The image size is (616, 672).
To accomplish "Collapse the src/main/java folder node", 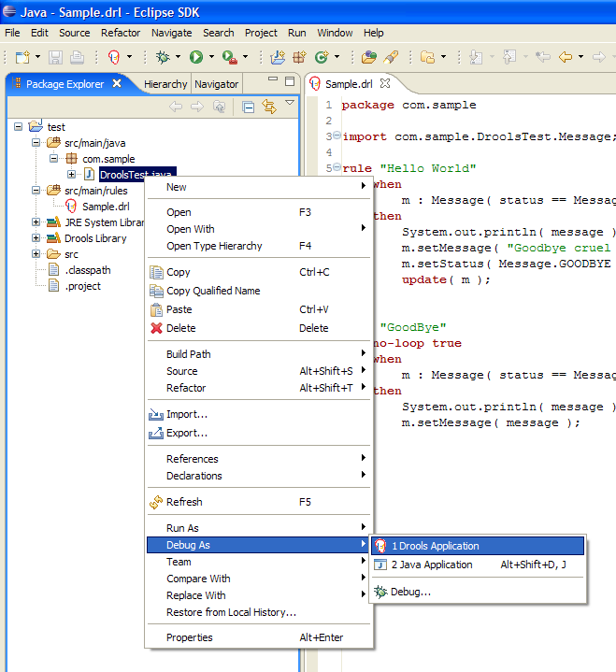I will [x=36, y=143].
